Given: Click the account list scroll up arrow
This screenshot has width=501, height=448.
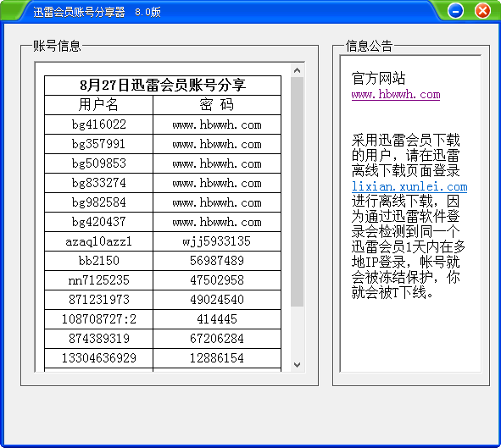Looking at the screenshot, I should 298,70.
